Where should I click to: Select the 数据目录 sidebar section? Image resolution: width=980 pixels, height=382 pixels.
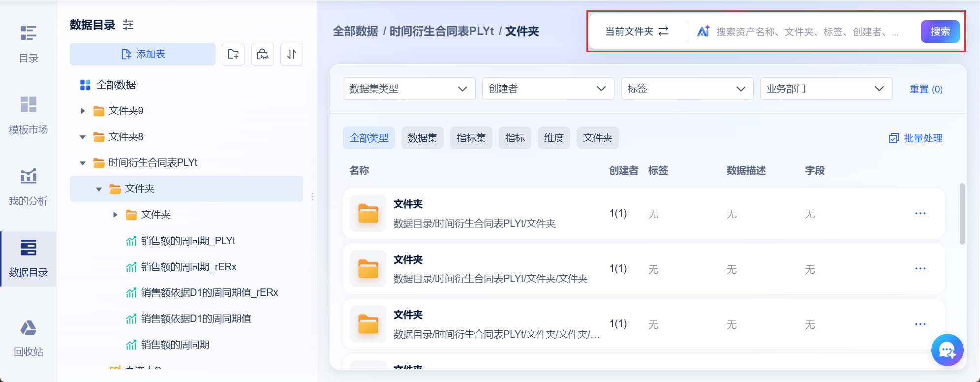pos(29,258)
